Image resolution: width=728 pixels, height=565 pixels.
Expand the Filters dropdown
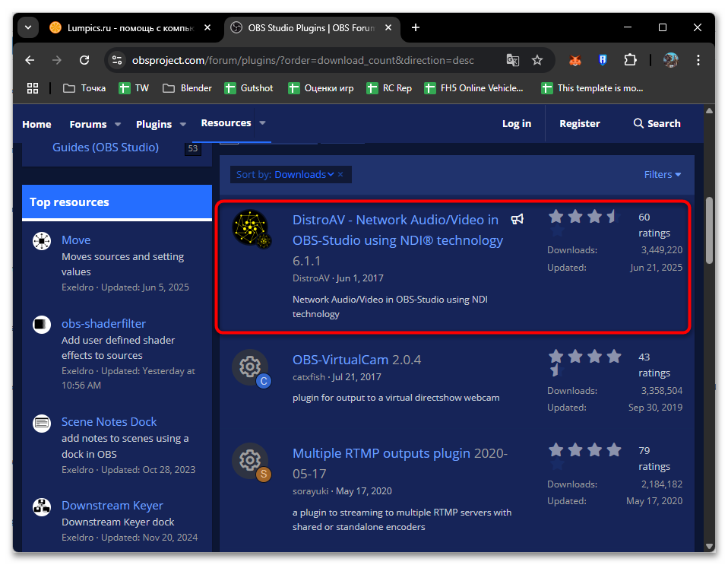click(663, 175)
